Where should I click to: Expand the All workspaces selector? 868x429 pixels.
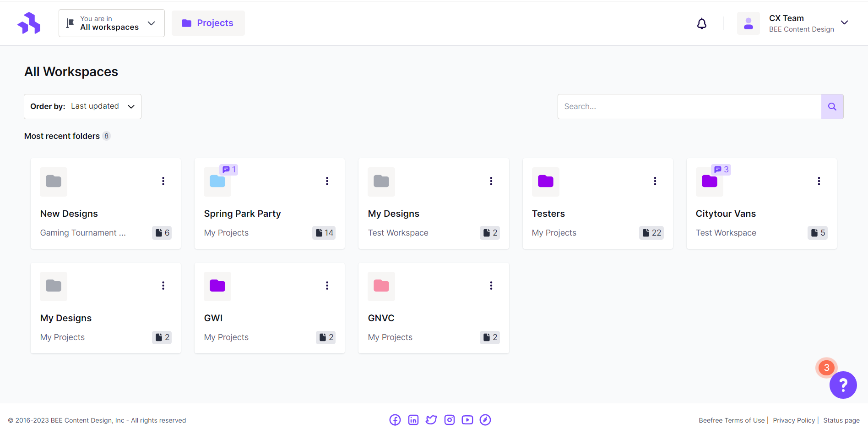(x=112, y=23)
